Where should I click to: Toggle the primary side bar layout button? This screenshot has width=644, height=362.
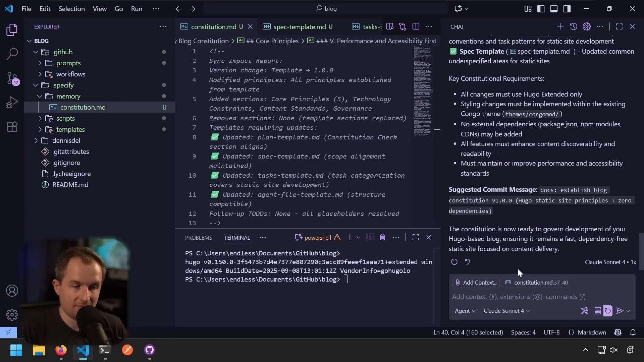541,9
